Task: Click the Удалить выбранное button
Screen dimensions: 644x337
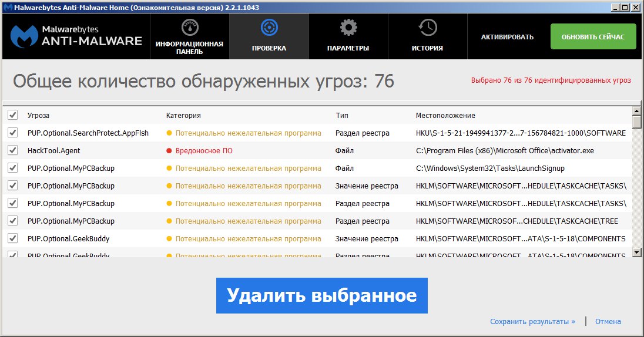Action: (x=321, y=295)
